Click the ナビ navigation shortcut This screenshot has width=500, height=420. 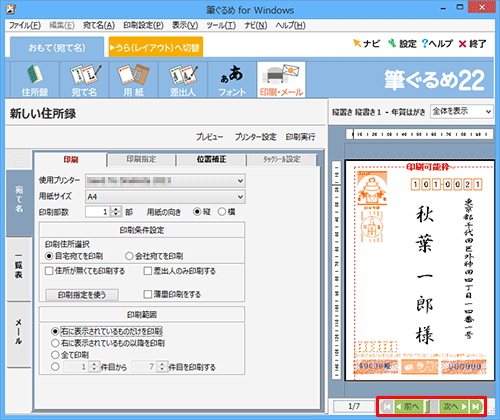(x=366, y=44)
